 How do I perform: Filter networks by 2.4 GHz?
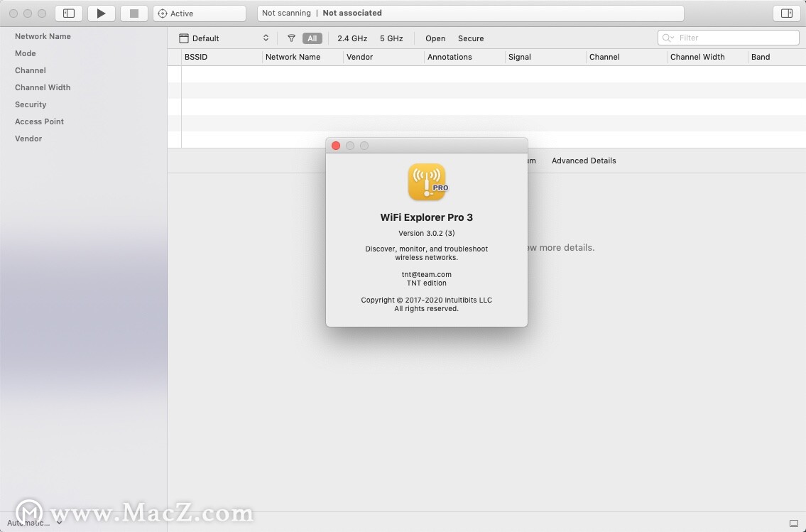(352, 38)
